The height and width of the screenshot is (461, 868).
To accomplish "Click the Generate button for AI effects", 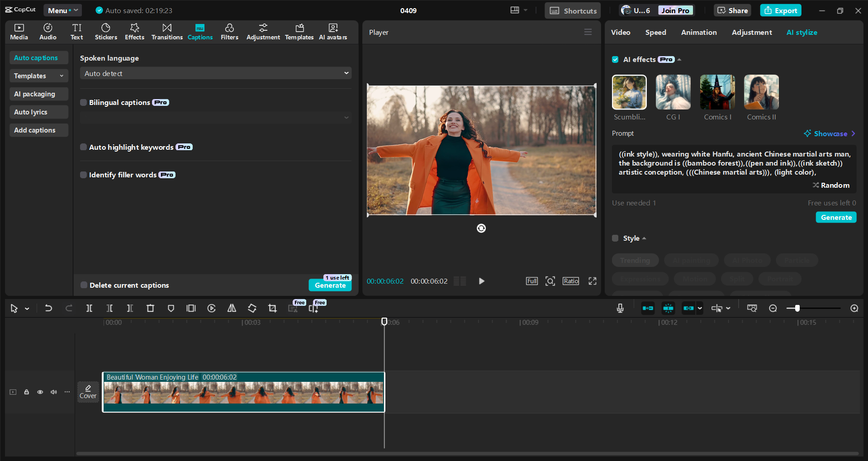I will click(x=835, y=217).
